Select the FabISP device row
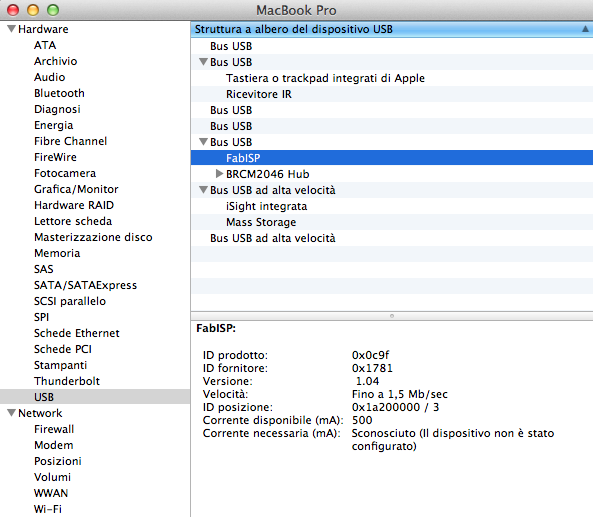 pos(392,158)
